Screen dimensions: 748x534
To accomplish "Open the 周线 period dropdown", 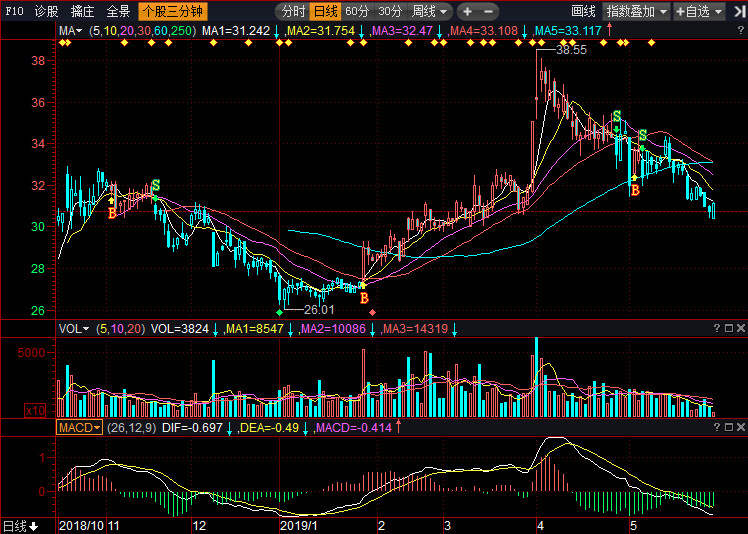I will pos(430,11).
